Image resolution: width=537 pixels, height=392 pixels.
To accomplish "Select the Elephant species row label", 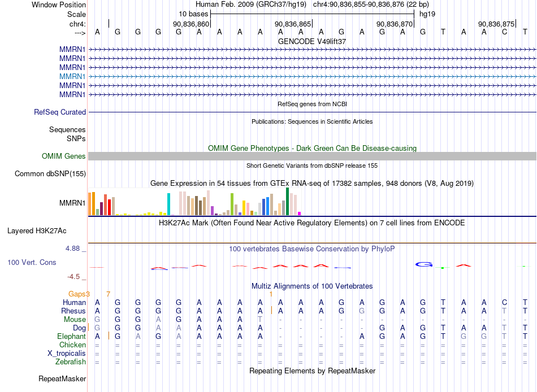I will [71, 336].
